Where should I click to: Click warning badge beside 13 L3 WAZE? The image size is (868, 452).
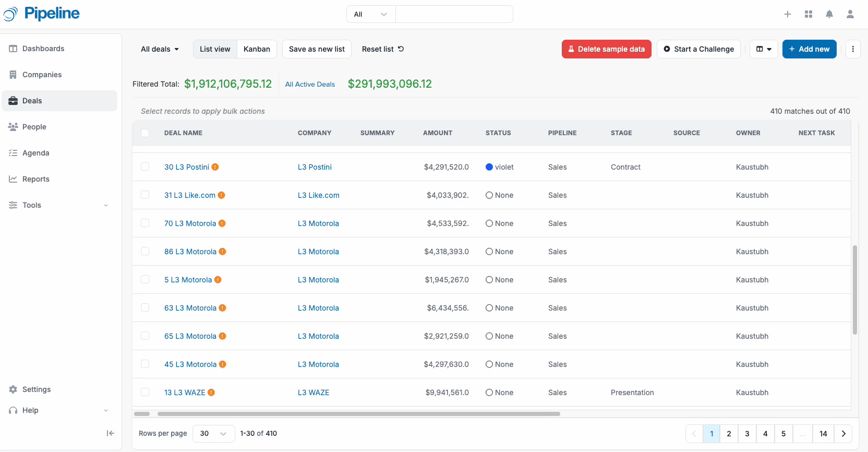[x=211, y=392]
